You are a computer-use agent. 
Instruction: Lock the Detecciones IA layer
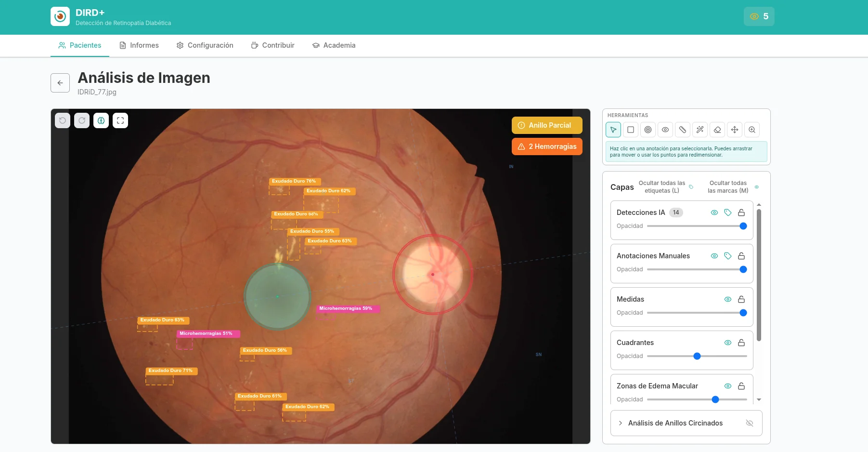(741, 213)
